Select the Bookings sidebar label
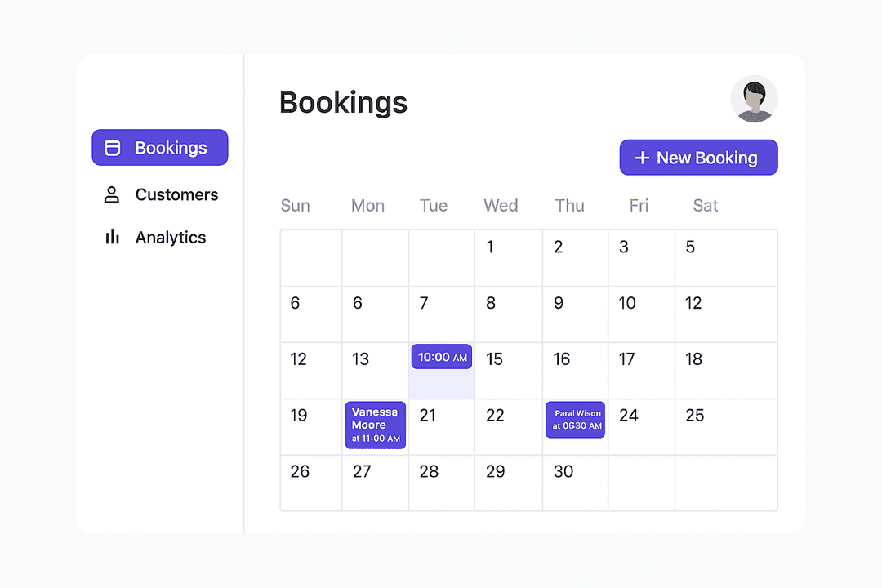The width and height of the screenshot is (882, 588). (x=171, y=148)
